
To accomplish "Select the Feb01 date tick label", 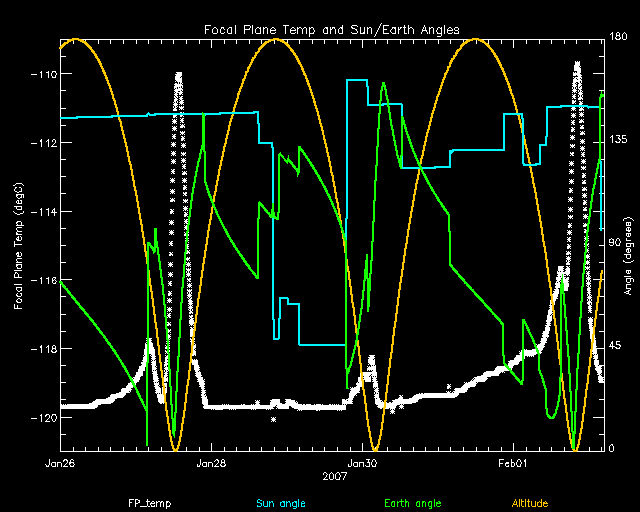I will coord(512,465).
